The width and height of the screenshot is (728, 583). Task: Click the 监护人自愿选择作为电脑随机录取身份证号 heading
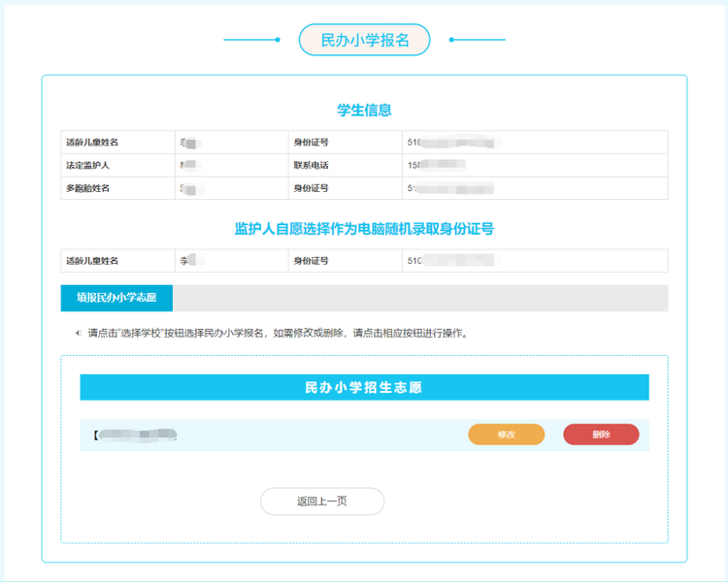(x=364, y=229)
